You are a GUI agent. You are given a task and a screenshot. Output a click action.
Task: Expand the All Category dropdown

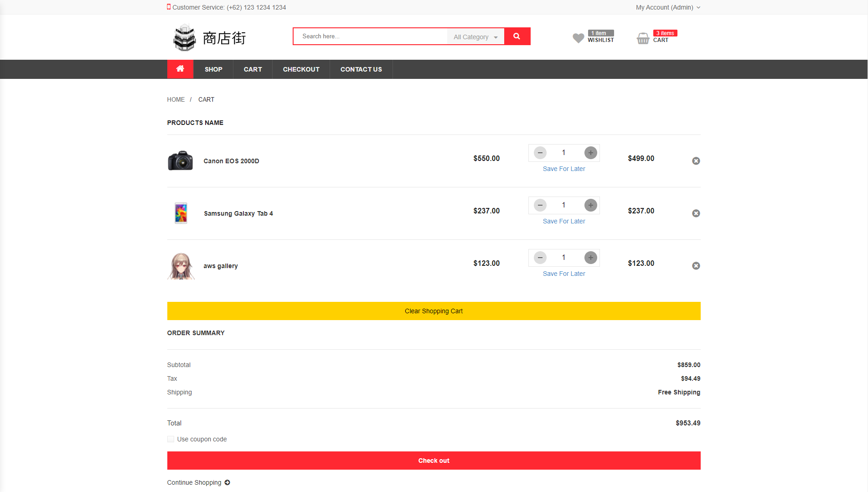tap(475, 37)
